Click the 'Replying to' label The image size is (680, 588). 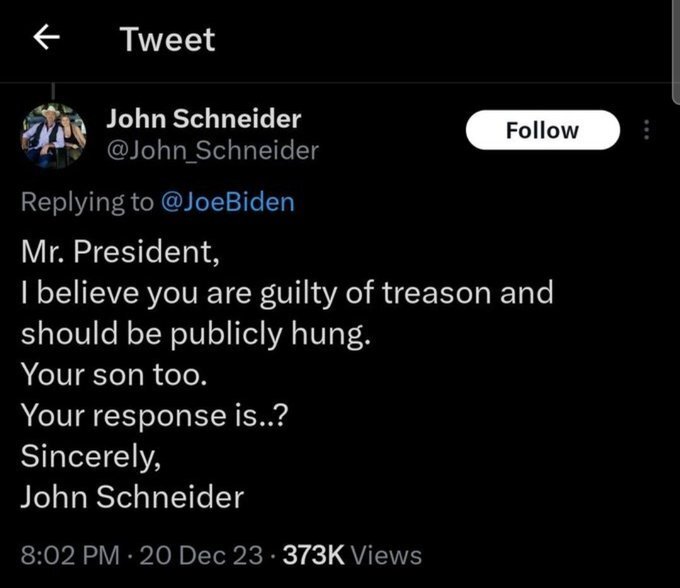[x=88, y=202]
